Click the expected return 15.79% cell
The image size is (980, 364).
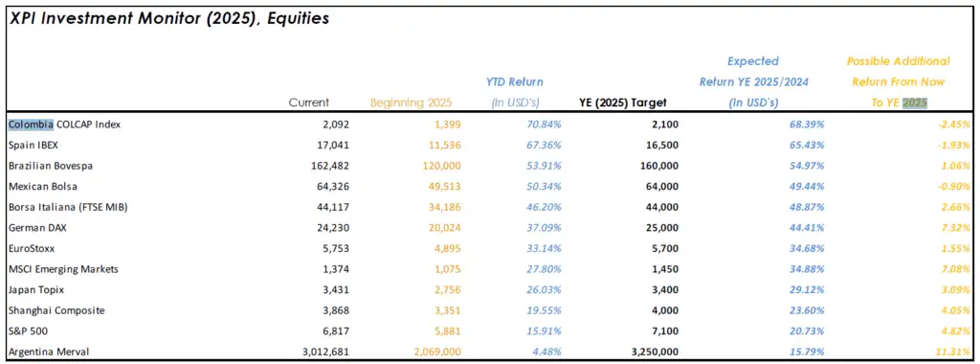[x=806, y=352]
